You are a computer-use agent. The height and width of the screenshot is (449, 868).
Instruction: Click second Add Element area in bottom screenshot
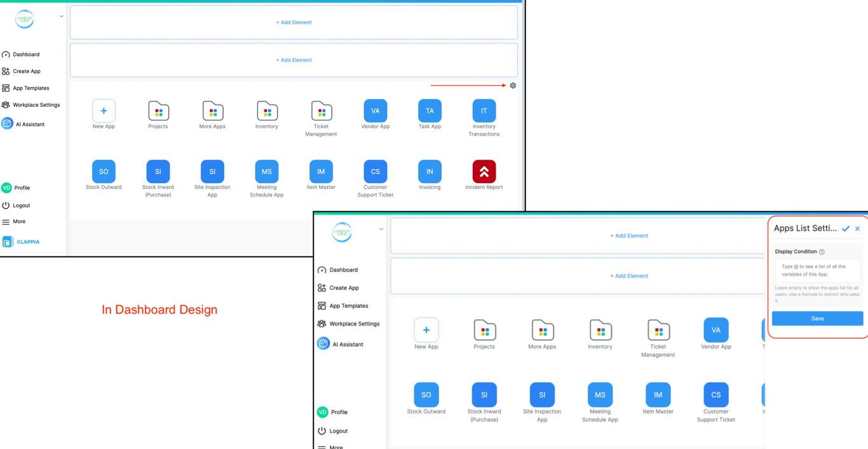578,276
